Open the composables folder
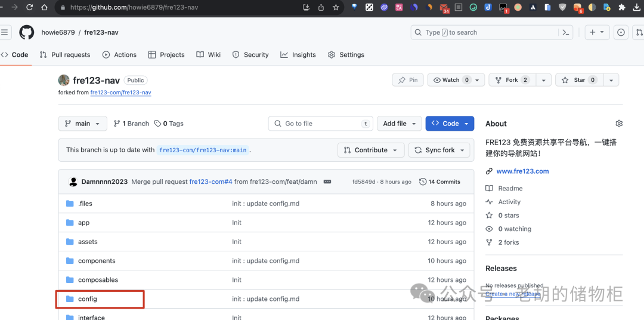Viewport: 644px width, 320px height. pyautogui.click(x=98, y=279)
